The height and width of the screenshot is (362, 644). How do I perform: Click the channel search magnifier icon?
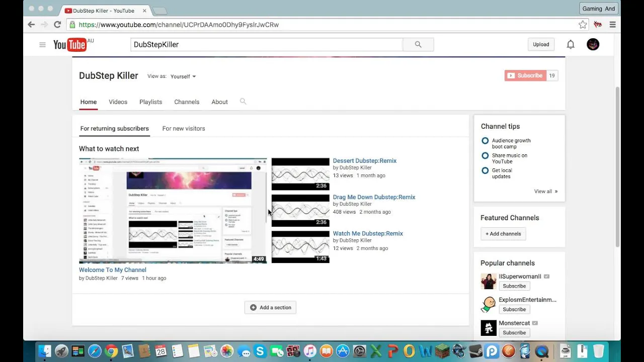pos(243,102)
